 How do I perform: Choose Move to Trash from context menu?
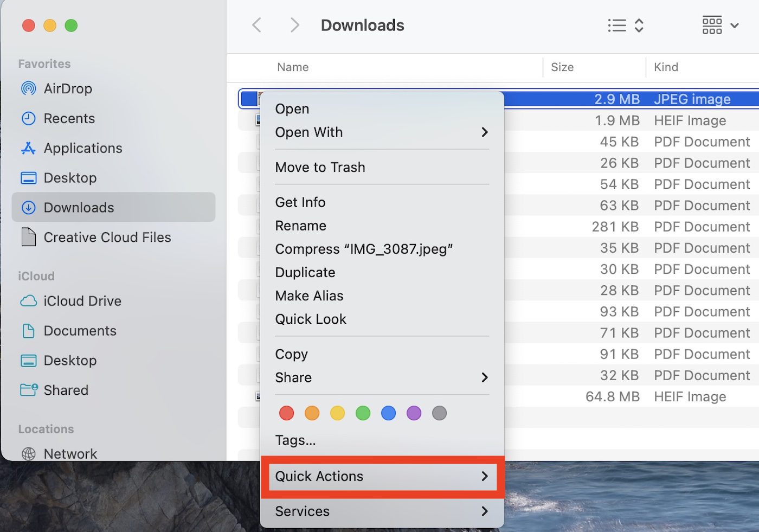coord(320,167)
